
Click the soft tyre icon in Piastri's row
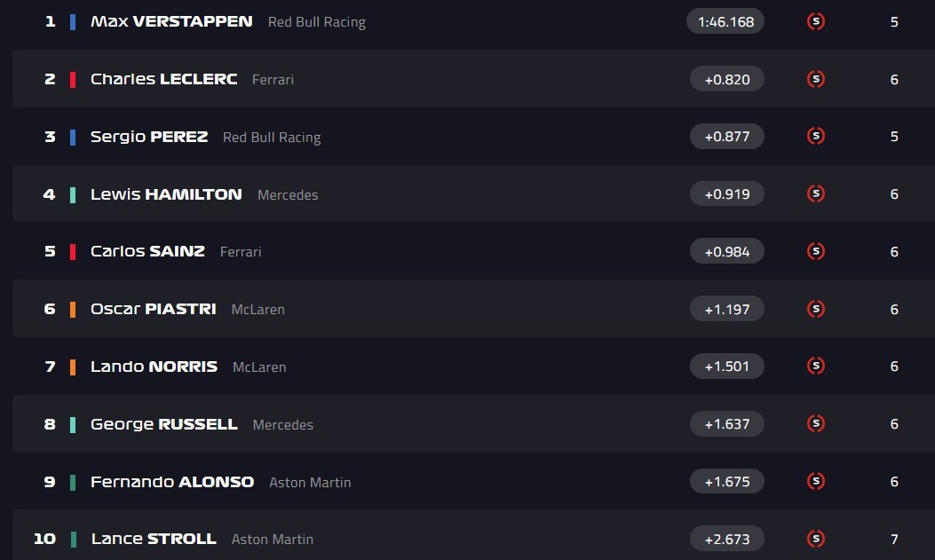(815, 309)
